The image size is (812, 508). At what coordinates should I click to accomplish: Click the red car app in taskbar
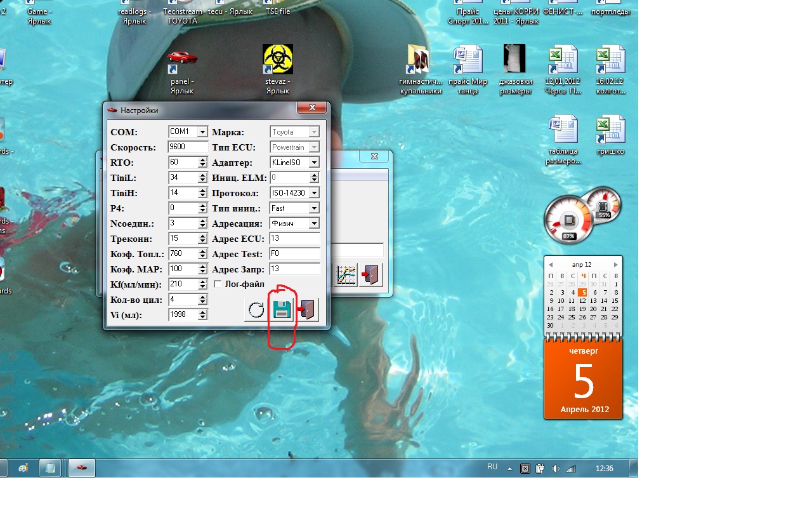click(x=81, y=468)
